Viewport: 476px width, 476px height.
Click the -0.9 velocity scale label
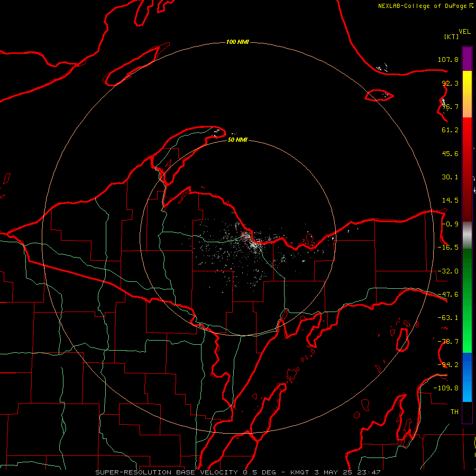450,224
